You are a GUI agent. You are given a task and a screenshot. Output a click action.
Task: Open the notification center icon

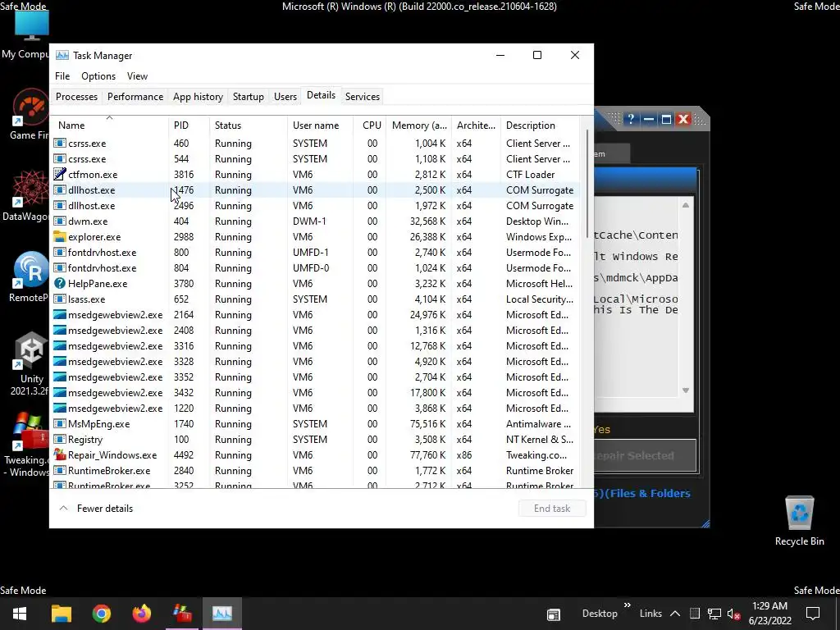point(813,614)
